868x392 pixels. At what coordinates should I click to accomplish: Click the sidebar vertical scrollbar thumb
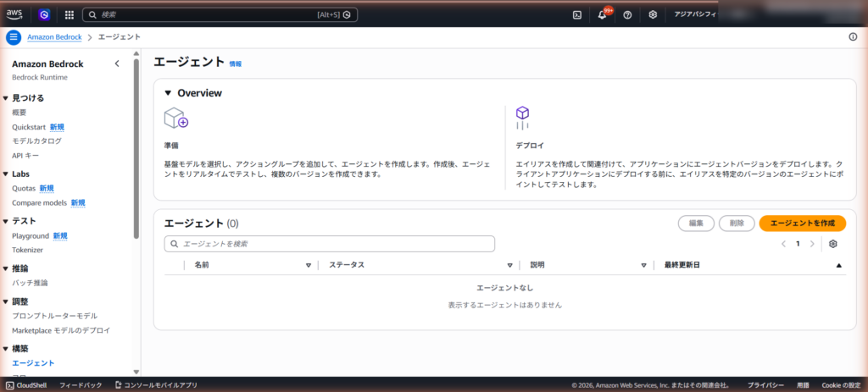(136, 148)
